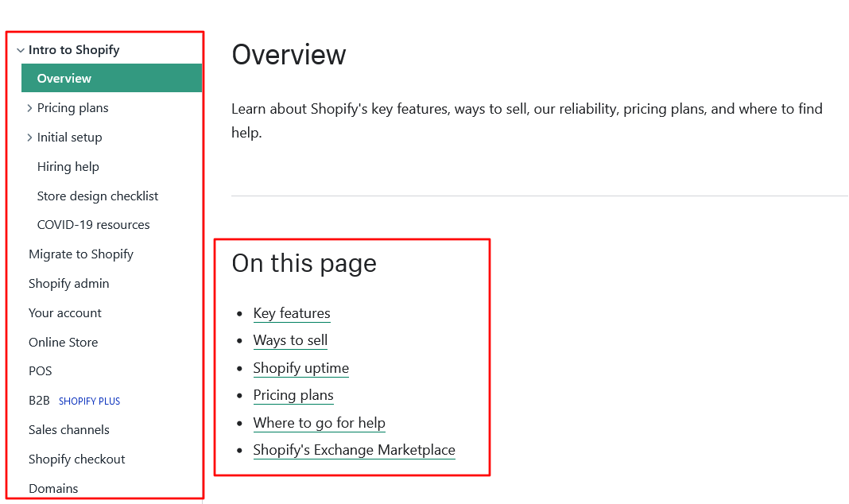The height and width of the screenshot is (504, 849).
Task: Visit Shopify's Exchange Marketplace link
Action: (x=354, y=450)
